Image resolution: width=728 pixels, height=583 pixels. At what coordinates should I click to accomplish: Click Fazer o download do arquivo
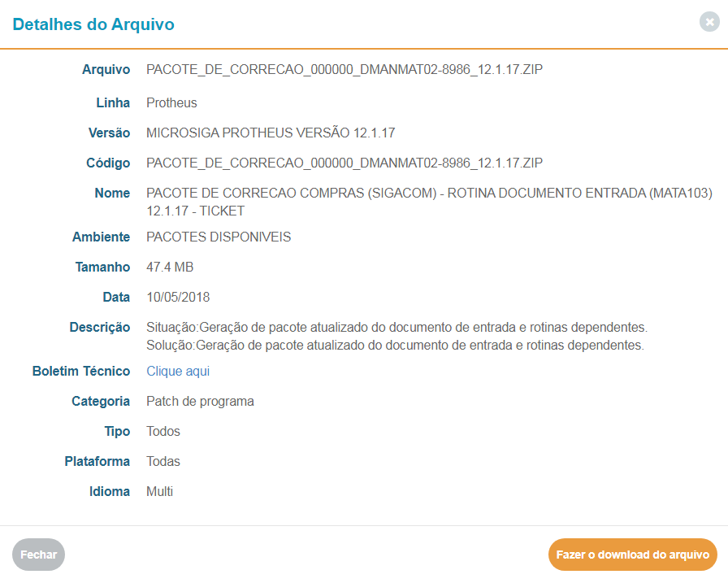(x=632, y=555)
